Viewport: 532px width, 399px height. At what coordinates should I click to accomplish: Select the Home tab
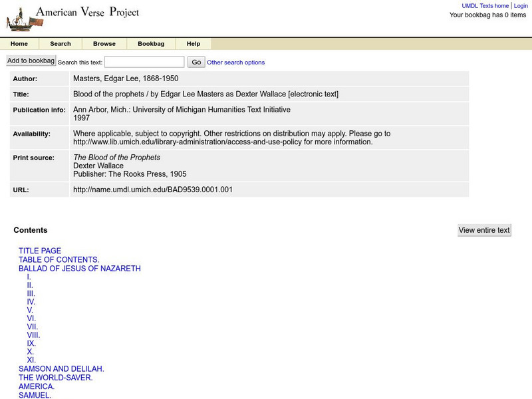[19, 43]
